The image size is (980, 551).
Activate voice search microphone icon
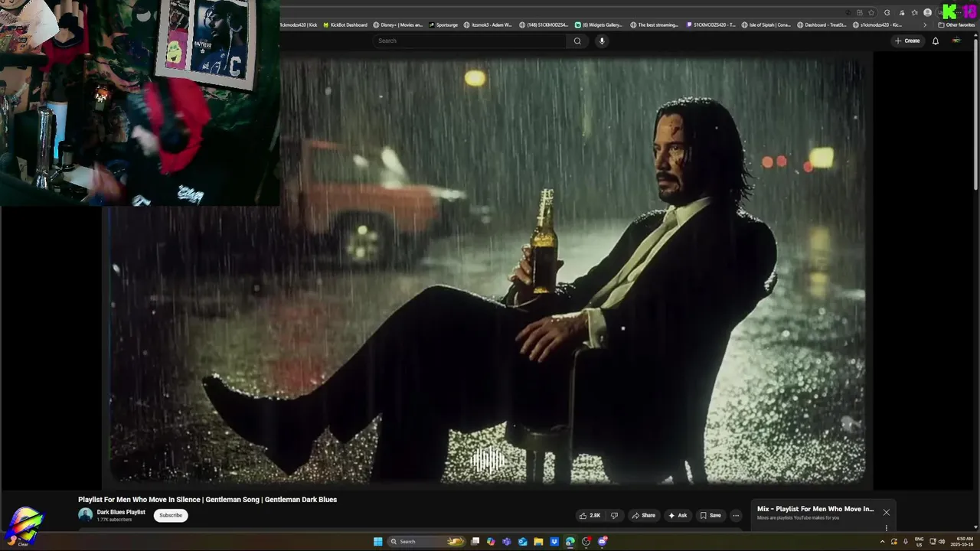tap(602, 41)
